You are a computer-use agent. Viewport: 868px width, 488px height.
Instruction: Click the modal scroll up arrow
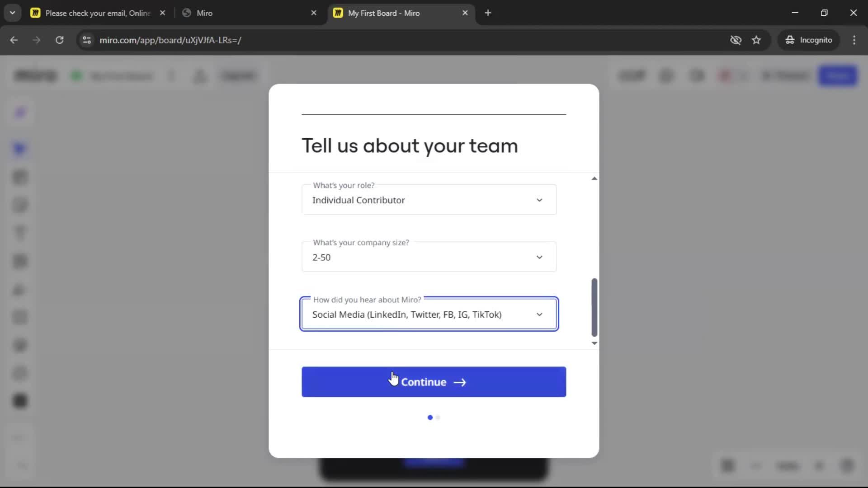(594, 178)
